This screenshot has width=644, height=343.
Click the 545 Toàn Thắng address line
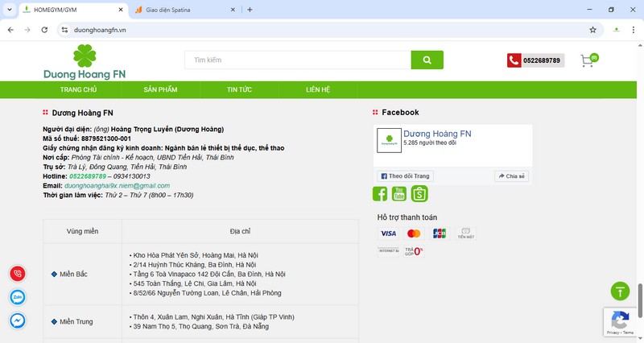click(194, 283)
